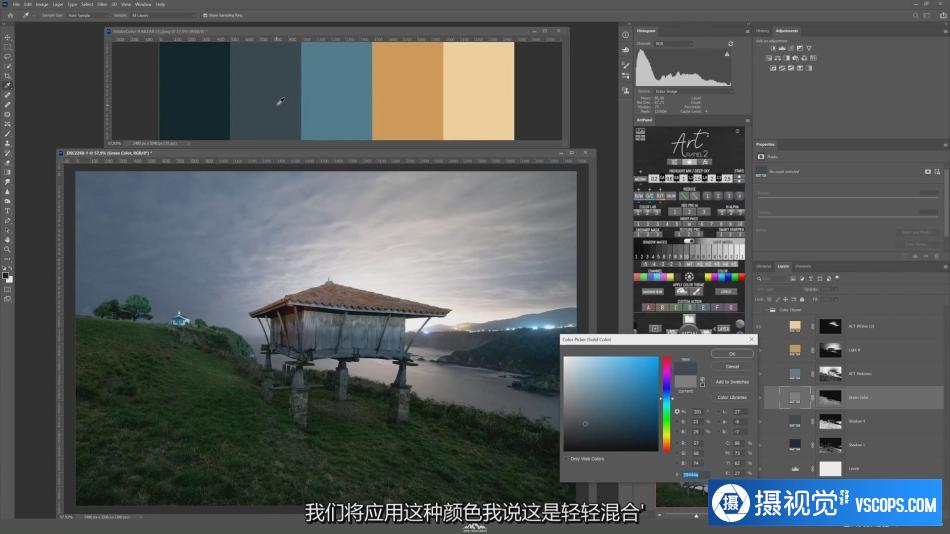Open the Edit Toolbar three-dots icon
Viewport: 950px width, 534px height.
point(7,259)
